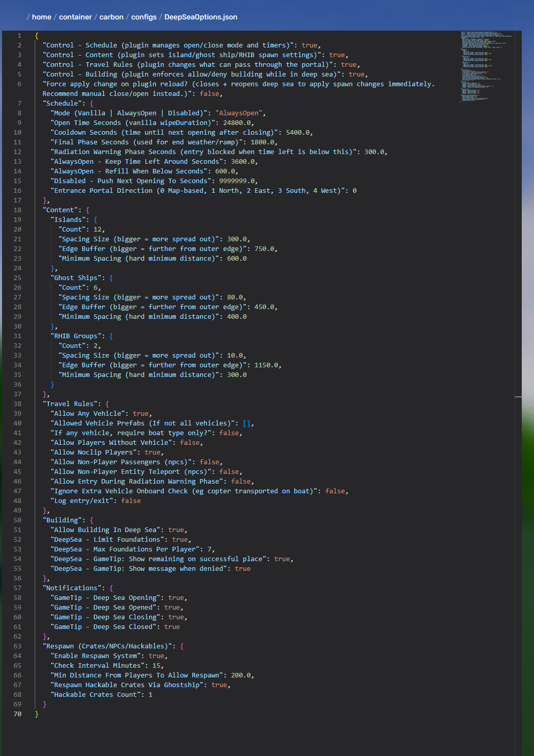Place cursor on Islands Count value 12
Screen dimensions: 534x756
(97, 230)
